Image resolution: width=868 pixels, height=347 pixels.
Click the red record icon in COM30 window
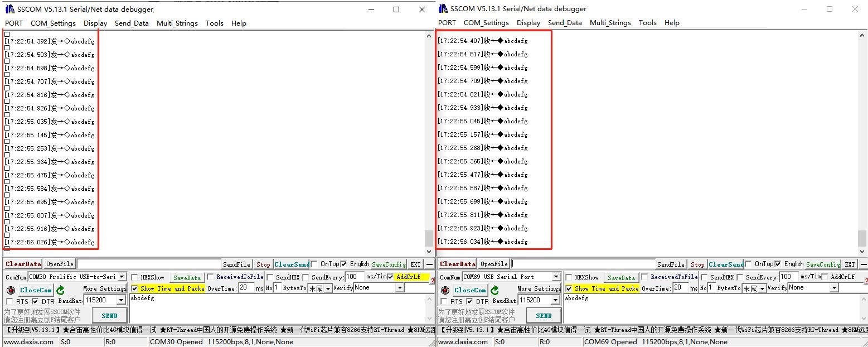click(11, 290)
